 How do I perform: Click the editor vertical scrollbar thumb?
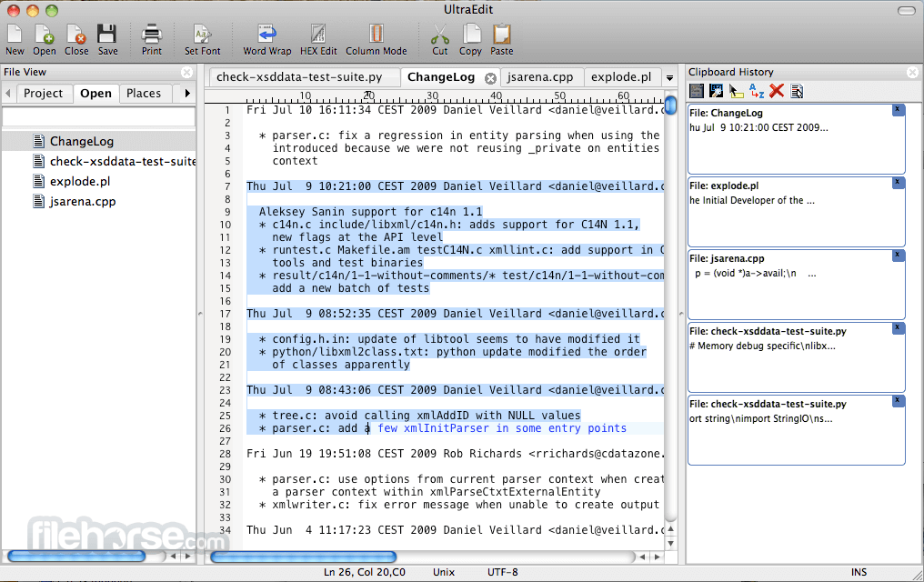tap(670, 105)
